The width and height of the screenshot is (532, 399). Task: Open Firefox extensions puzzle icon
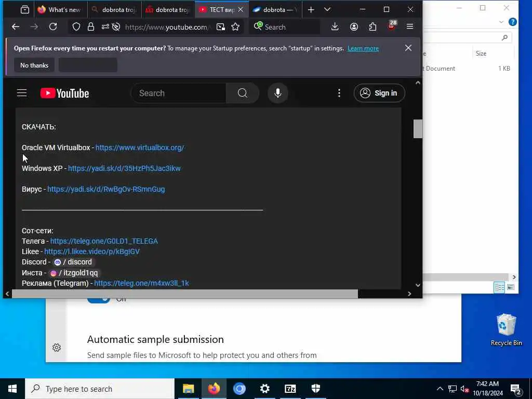[373, 27]
